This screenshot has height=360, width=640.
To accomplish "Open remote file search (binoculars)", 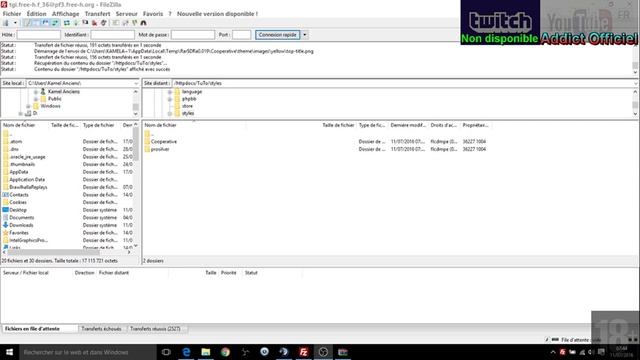I will pyautogui.click(x=144, y=23).
